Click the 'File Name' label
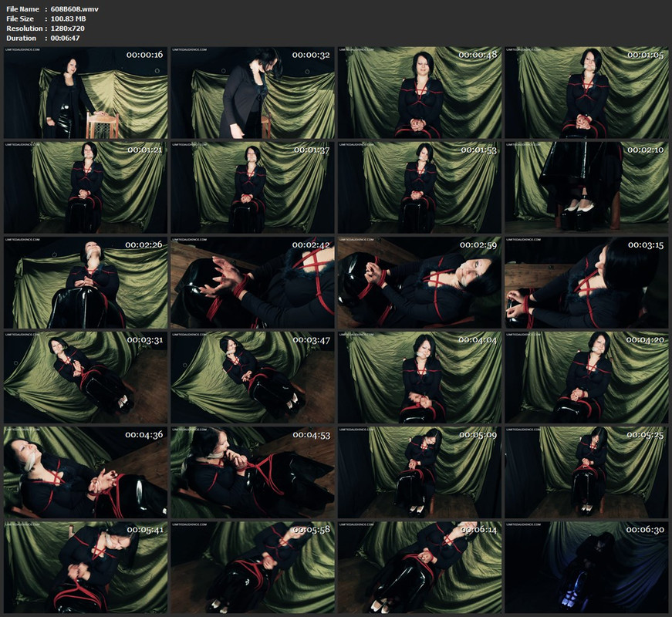This screenshot has width=672, height=617. [x=22, y=9]
